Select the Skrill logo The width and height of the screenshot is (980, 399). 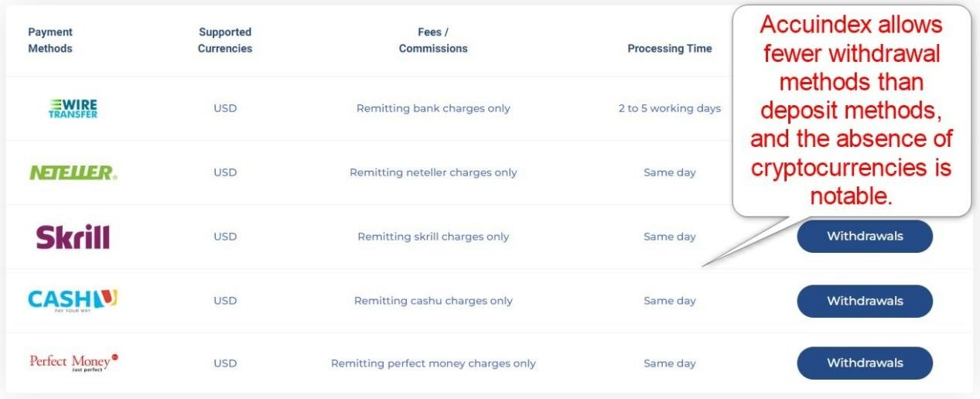pyautogui.click(x=73, y=237)
